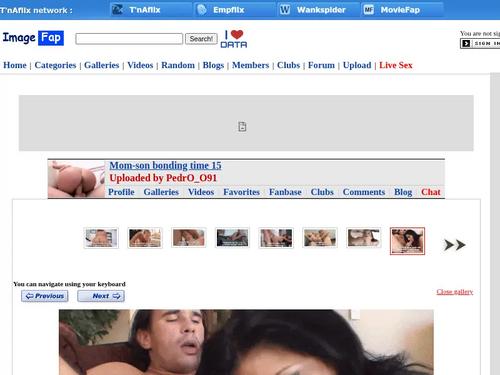This screenshot has width=500, height=375.
Task: Go to Categories in the main menu
Action: [x=55, y=65]
